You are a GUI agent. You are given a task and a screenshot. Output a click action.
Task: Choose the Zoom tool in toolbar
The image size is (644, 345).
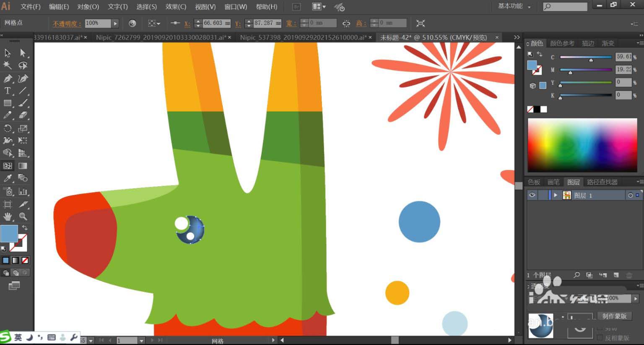23,217
